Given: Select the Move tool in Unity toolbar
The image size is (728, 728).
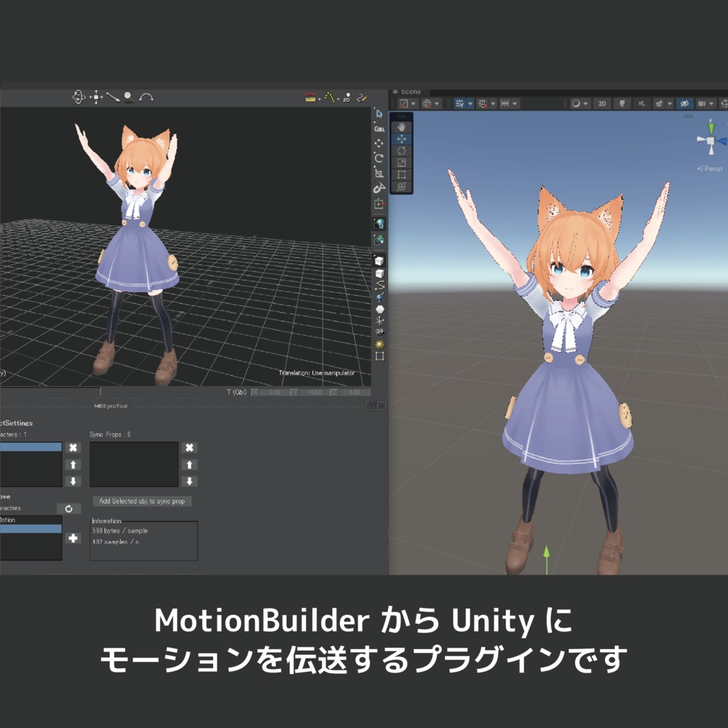Looking at the screenshot, I should 401,139.
